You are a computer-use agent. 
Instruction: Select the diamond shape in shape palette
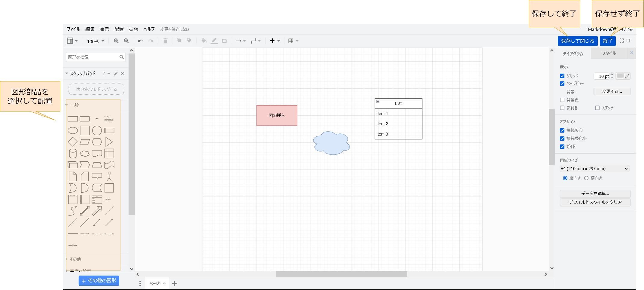coord(73,142)
